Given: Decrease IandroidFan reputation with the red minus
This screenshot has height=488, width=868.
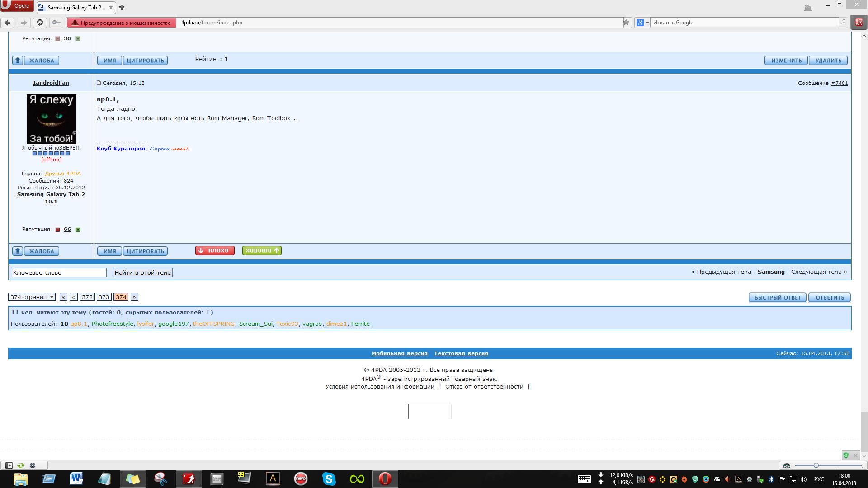Looking at the screenshot, I should coord(57,230).
